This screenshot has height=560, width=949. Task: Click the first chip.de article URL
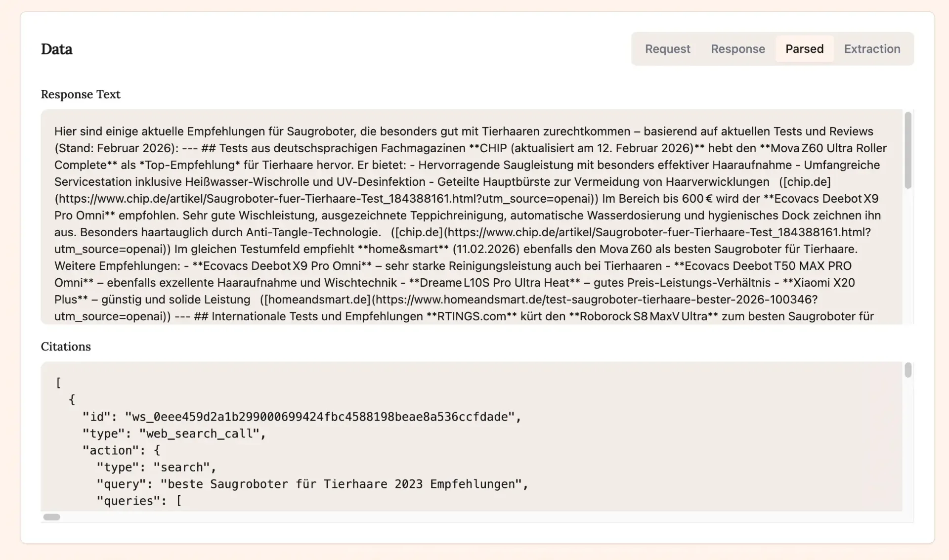[326, 199]
